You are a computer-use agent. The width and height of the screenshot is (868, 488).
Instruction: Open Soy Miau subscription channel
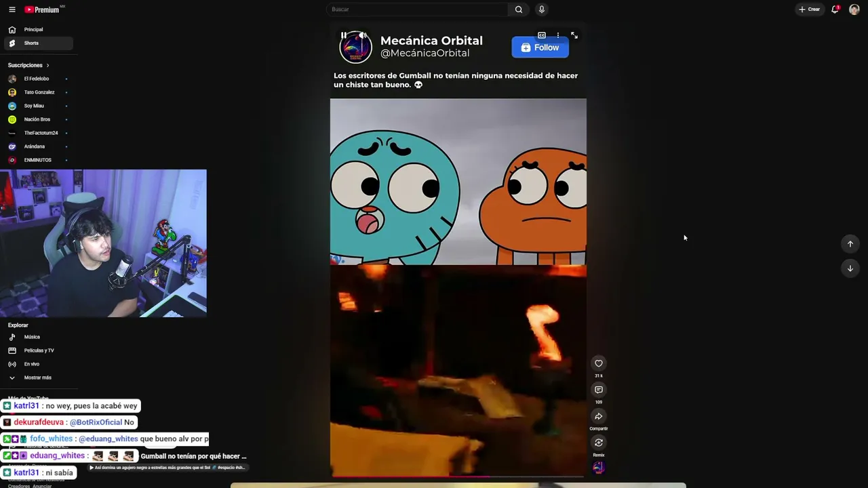click(38, 106)
